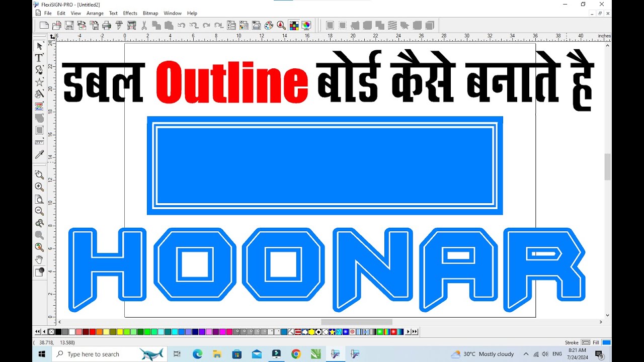Screen dimensions: 644x362
Task: Open the File menu
Action: 48,13
